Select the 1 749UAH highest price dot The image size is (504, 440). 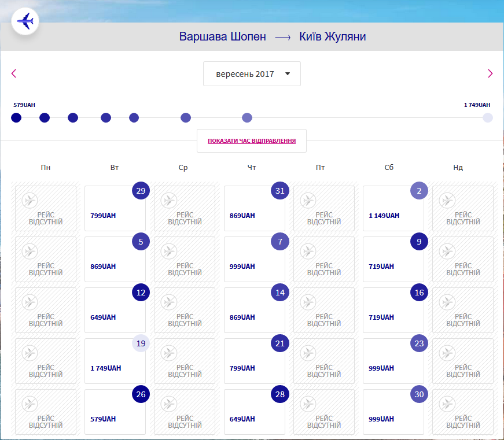[488, 118]
